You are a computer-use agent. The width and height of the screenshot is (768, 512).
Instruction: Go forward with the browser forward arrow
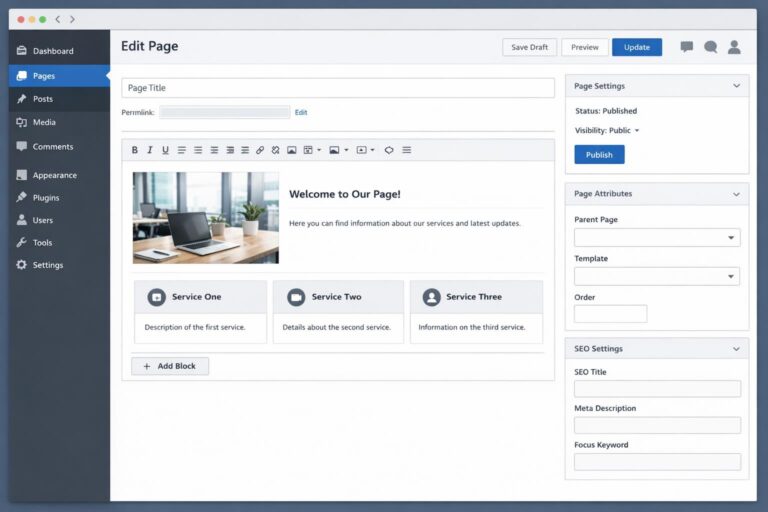[72, 19]
